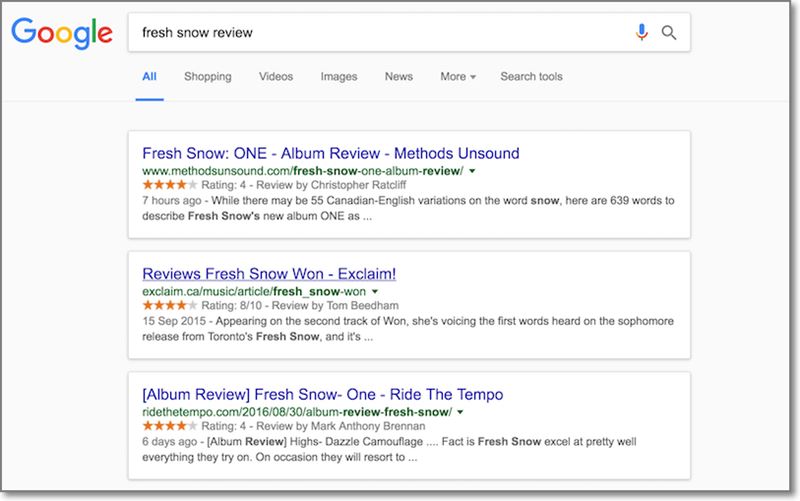Click the star rating for Ride The Tempo result

[169, 425]
